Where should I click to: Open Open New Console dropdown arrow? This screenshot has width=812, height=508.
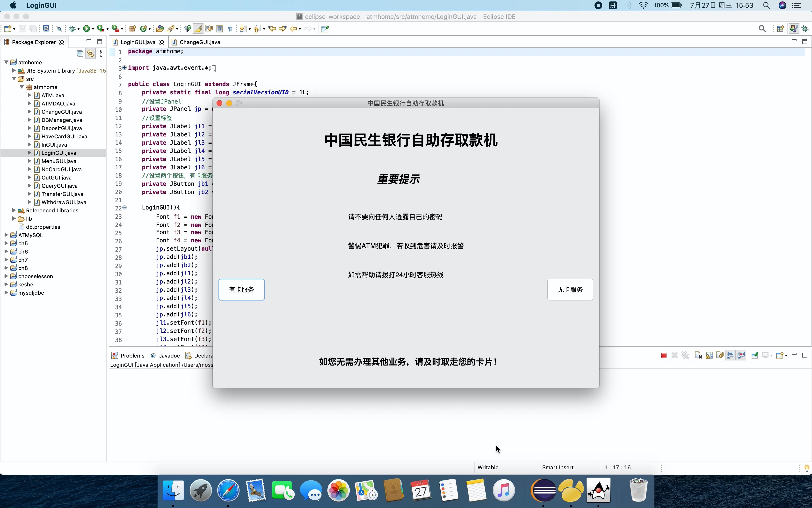(786, 356)
